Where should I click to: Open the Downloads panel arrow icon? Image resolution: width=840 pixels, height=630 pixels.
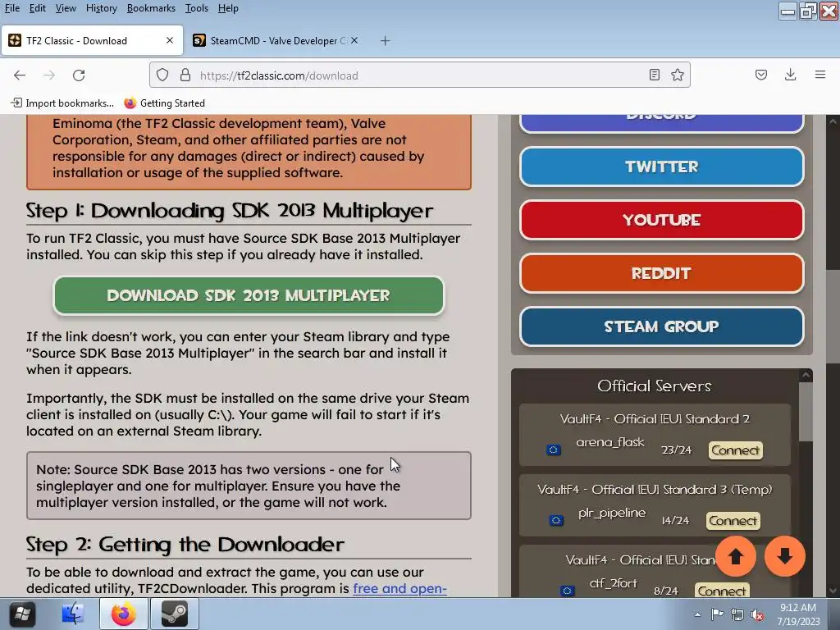(x=790, y=75)
